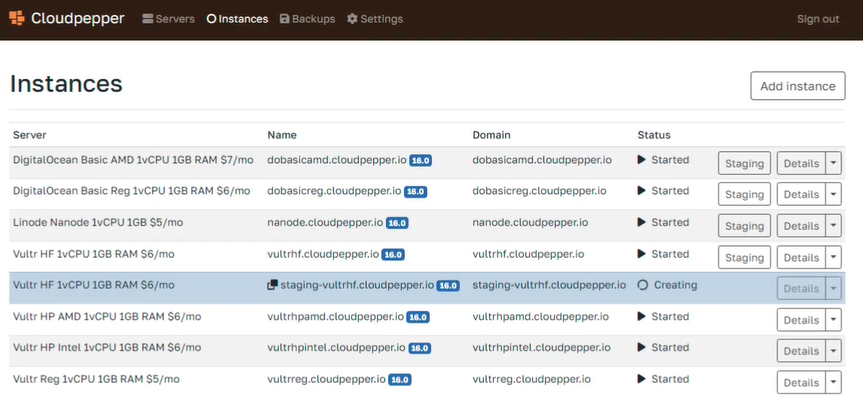Click the nanode.cloudpepper.io name text
Viewport: 863px width, 415px height.
(x=325, y=222)
